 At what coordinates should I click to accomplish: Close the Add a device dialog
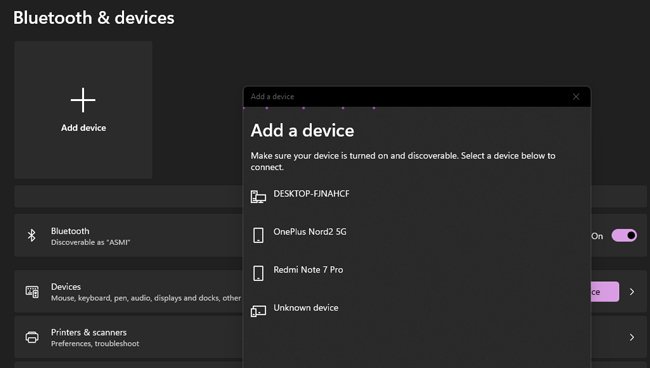click(x=576, y=97)
